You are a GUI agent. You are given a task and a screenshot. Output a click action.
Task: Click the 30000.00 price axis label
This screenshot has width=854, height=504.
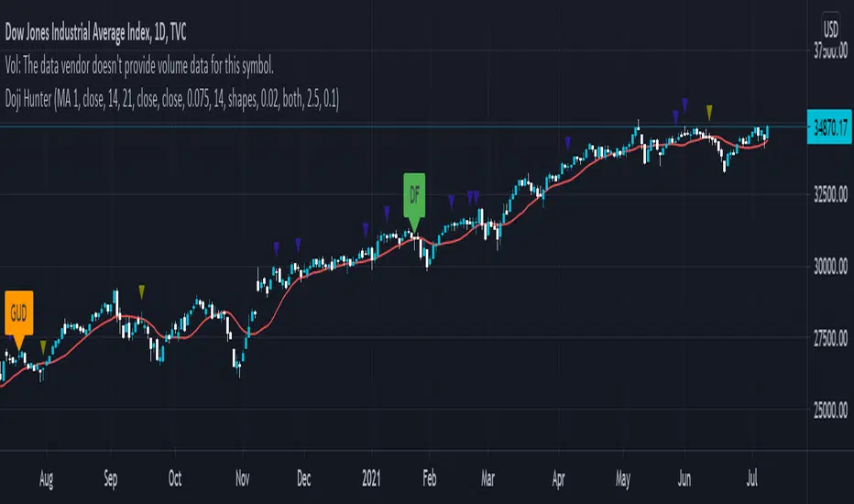click(830, 267)
